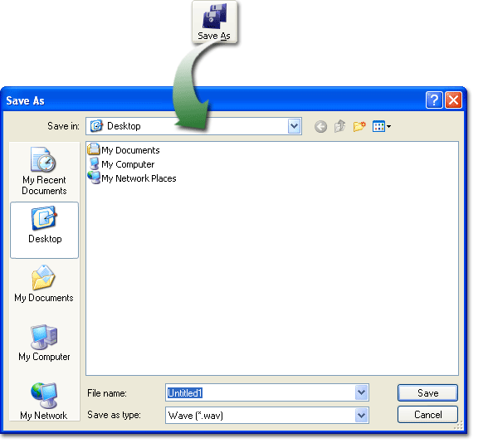Click the Save button

[427, 393]
